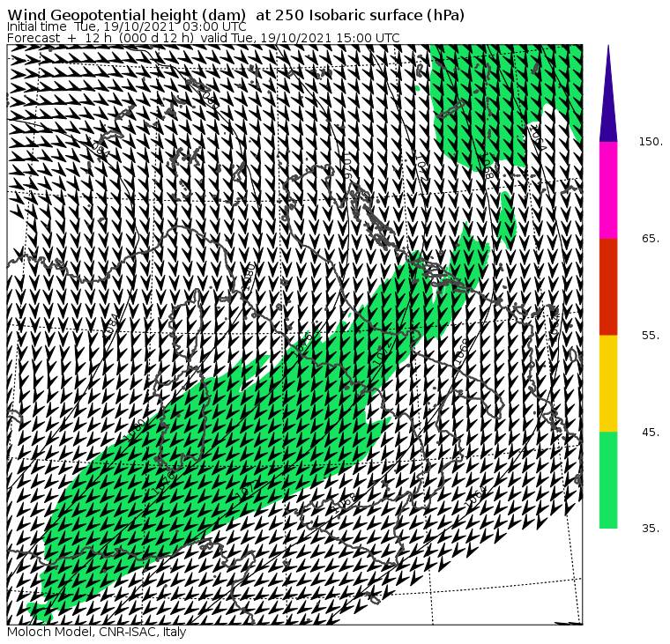
Task: Click the legend value label 65.
Action: tap(651, 238)
